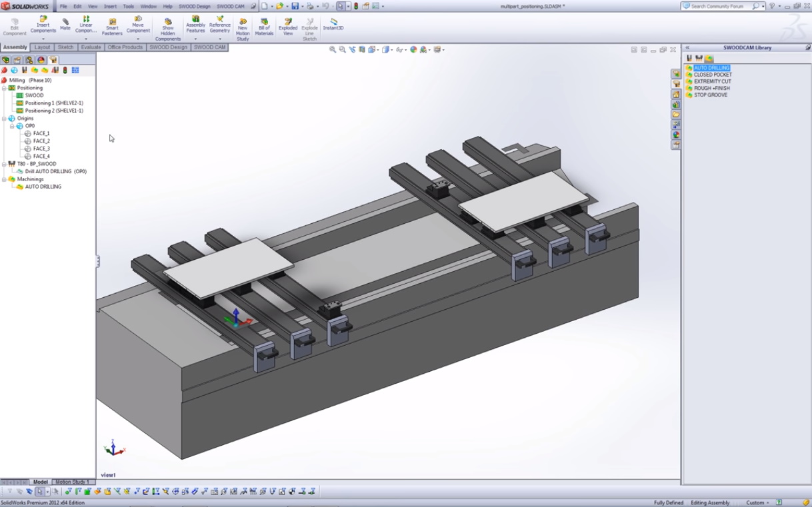812x507 pixels.
Task: Click the Appearances tab in the task pane
Action: [676, 135]
